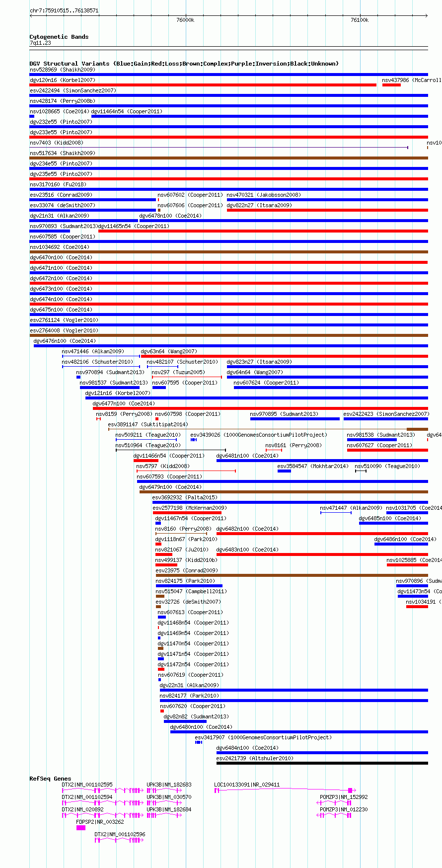Click dgv1118n67 (Park2010) label
442x868 pixels.
tap(186, 539)
